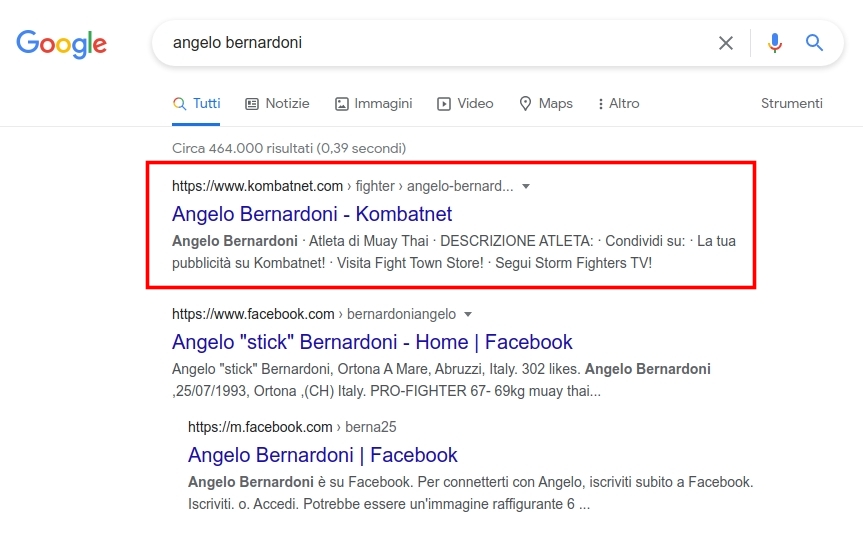Click the text 'Circa 464.000 risultati'
Screen dimensions: 863x537
pos(242,149)
